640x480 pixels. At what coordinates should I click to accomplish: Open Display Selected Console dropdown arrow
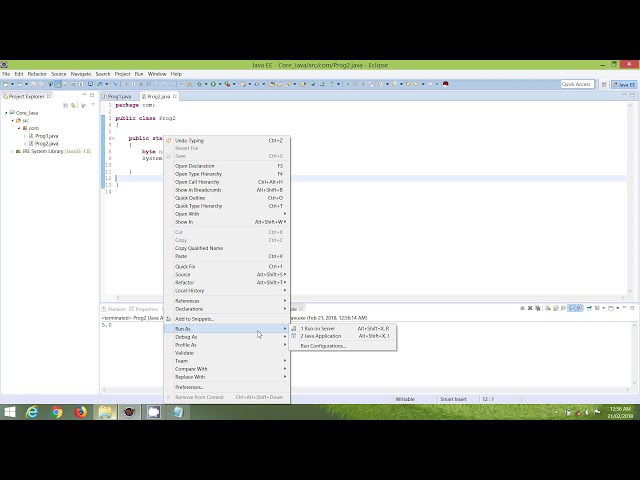point(604,308)
